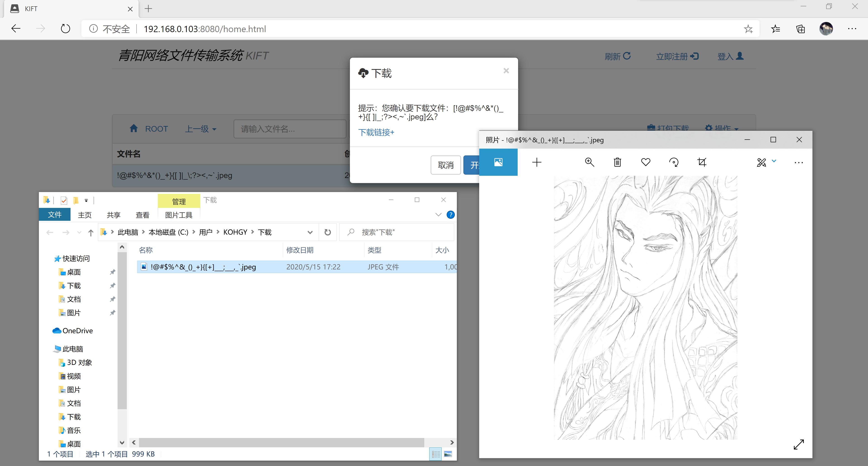
Task: Rotate the image using the rotate icon
Action: click(674, 162)
